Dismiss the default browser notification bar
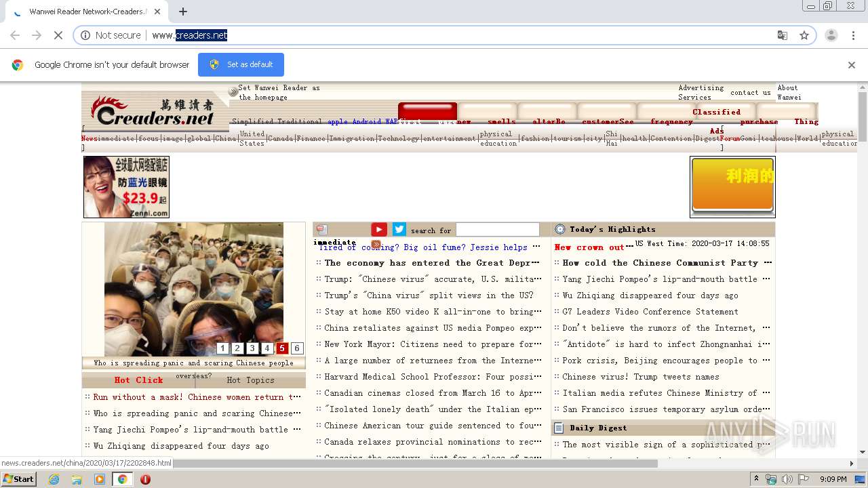The height and width of the screenshot is (488, 868). tap(852, 65)
